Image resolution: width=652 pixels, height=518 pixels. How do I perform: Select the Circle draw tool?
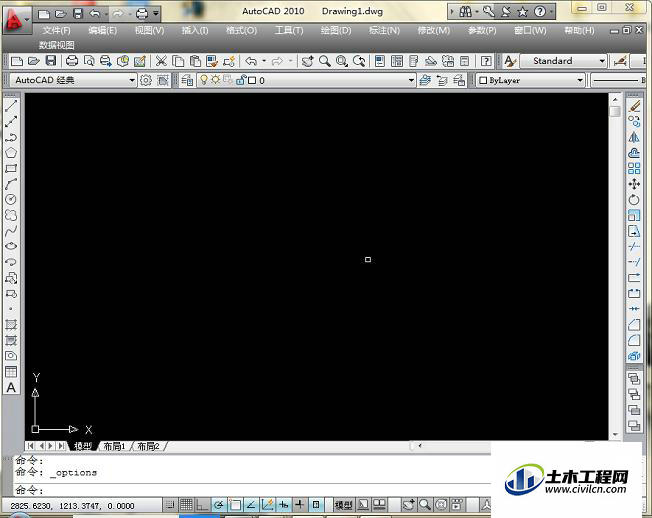pos(11,200)
